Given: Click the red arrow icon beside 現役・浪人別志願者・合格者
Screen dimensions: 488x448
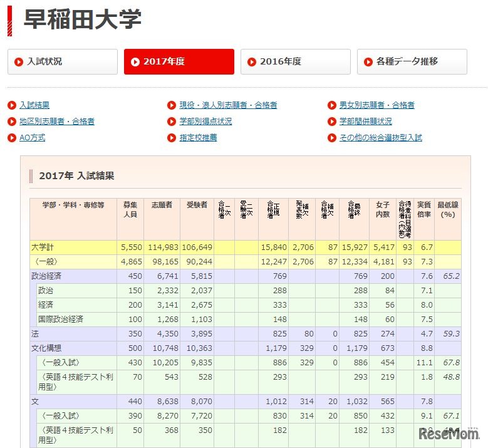Looking at the screenshot, I should (x=172, y=105).
